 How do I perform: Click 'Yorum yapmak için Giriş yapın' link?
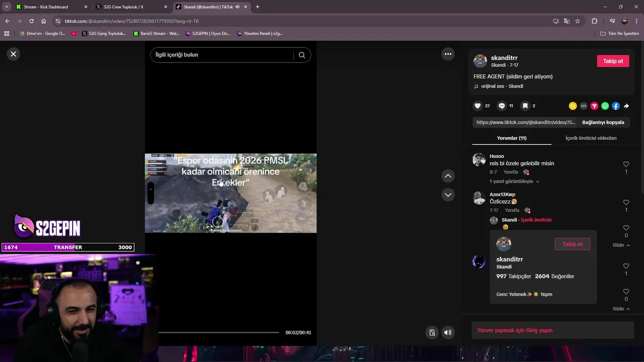pyautogui.click(x=515, y=330)
